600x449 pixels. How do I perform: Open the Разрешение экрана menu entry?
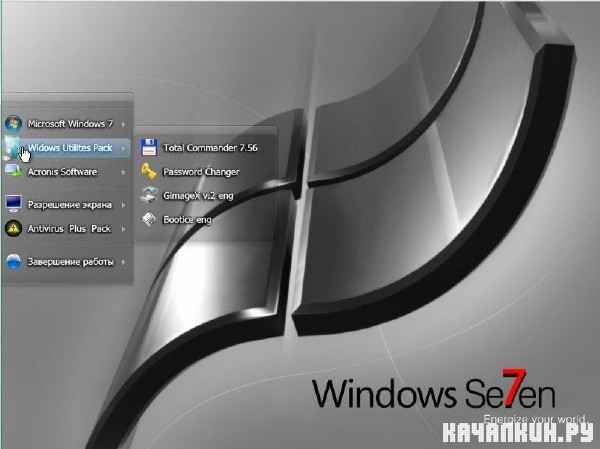point(66,204)
